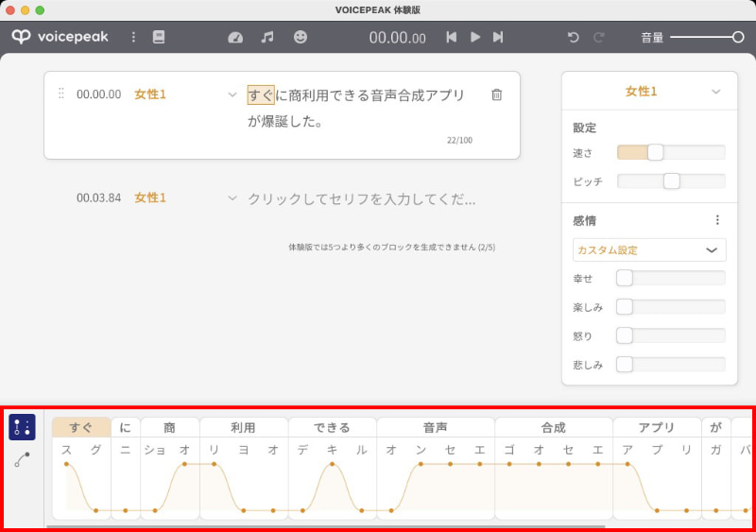Open the dictionary book icon
The height and width of the screenshot is (532, 756).
pos(159,37)
